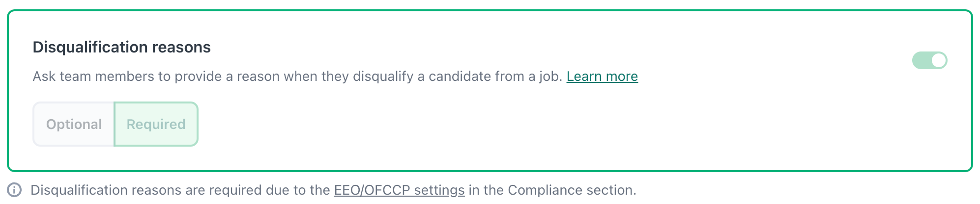Click the info icon beside the compliance note

pyautogui.click(x=14, y=190)
